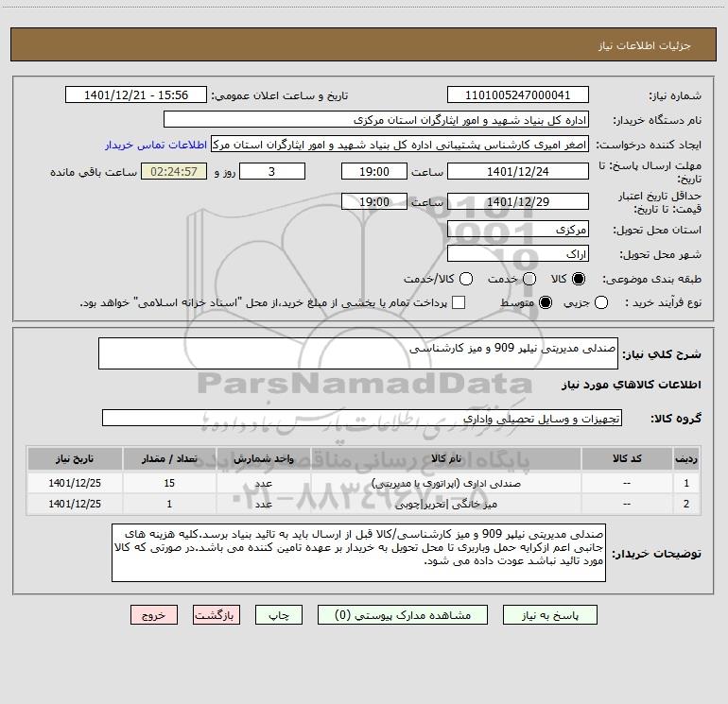Click the پاسخ به نیاز button
The image size is (728, 704).
[x=550, y=615]
